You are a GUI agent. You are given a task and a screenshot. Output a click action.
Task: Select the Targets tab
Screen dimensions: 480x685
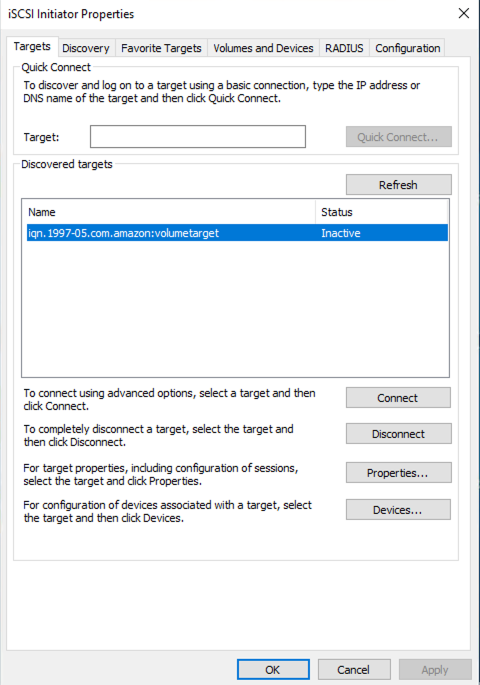[x=32, y=47]
